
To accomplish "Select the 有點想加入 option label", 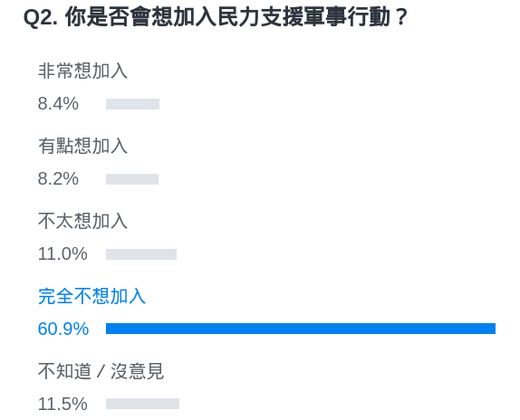I will click(x=83, y=146).
